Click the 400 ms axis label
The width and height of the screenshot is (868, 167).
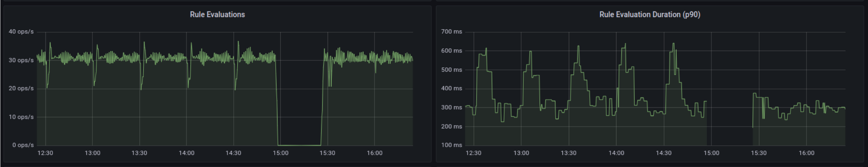[x=452, y=88]
